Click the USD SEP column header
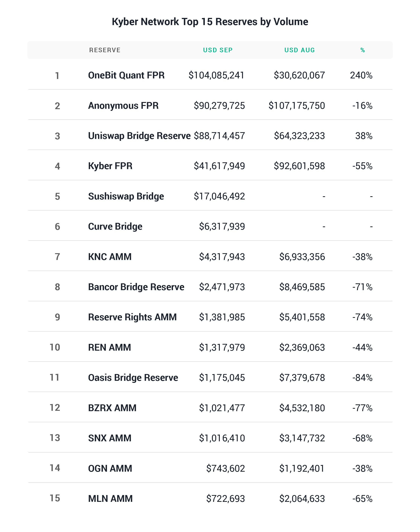 click(218, 50)
